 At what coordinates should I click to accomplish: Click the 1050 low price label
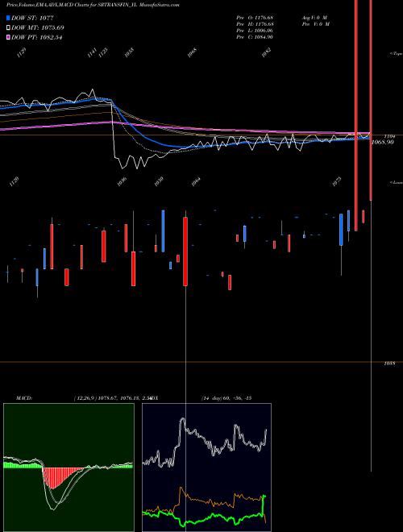click(x=159, y=182)
